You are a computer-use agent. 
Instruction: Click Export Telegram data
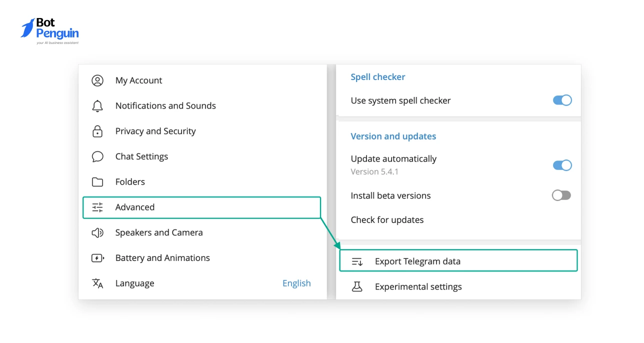coord(458,260)
